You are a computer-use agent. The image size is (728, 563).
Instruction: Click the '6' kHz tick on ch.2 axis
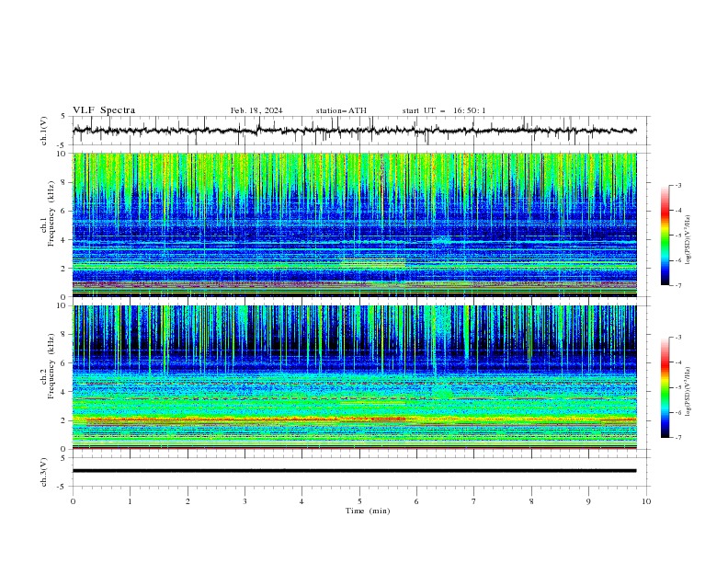(x=64, y=362)
